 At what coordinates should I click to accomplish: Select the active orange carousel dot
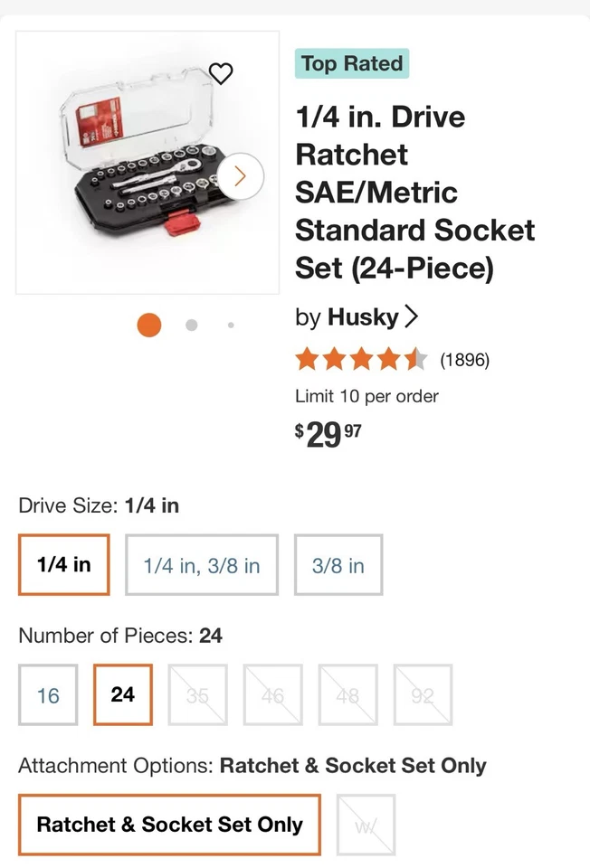tap(148, 325)
